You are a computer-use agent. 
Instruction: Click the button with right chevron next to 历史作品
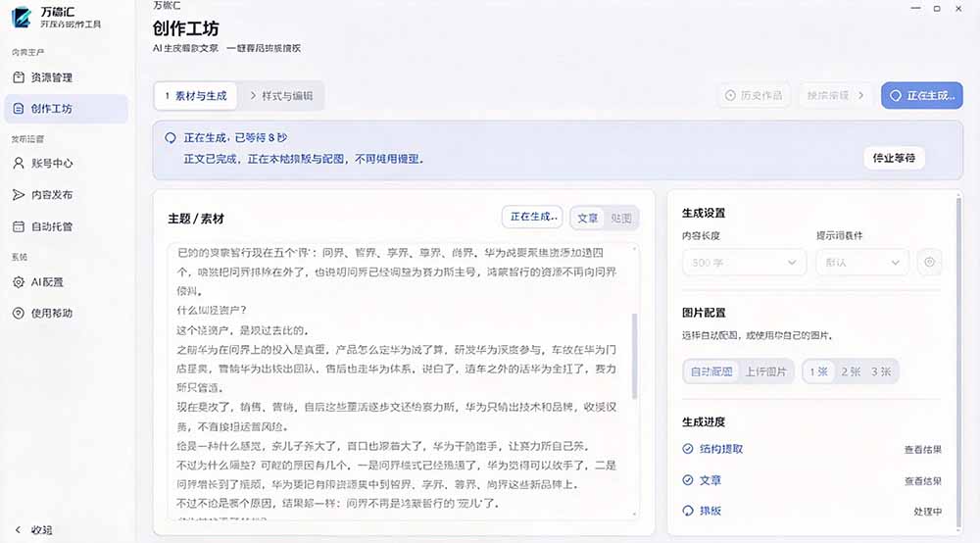836,96
